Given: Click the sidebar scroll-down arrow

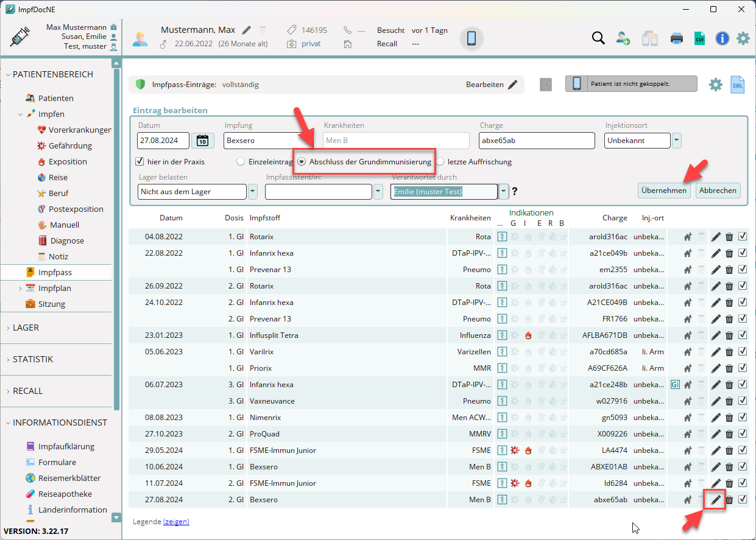Looking at the screenshot, I should click(117, 517).
